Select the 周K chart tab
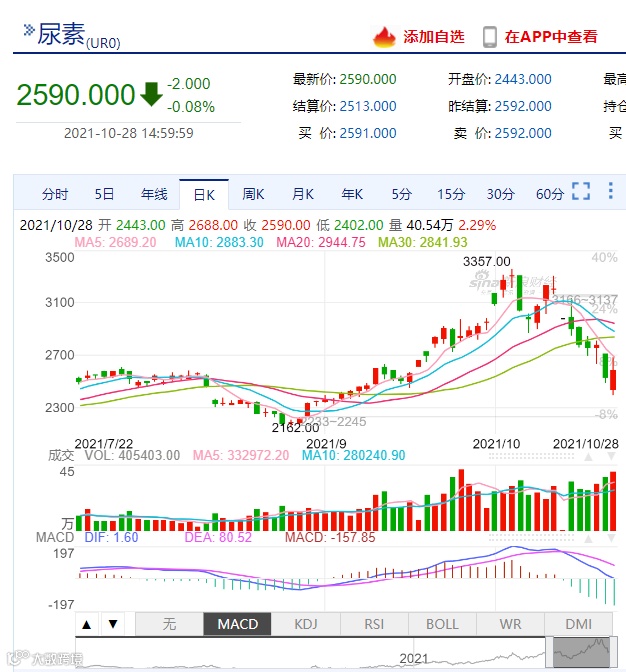The height and width of the screenshot is (672, 626). pyautogui.click(x=253, y=194)
